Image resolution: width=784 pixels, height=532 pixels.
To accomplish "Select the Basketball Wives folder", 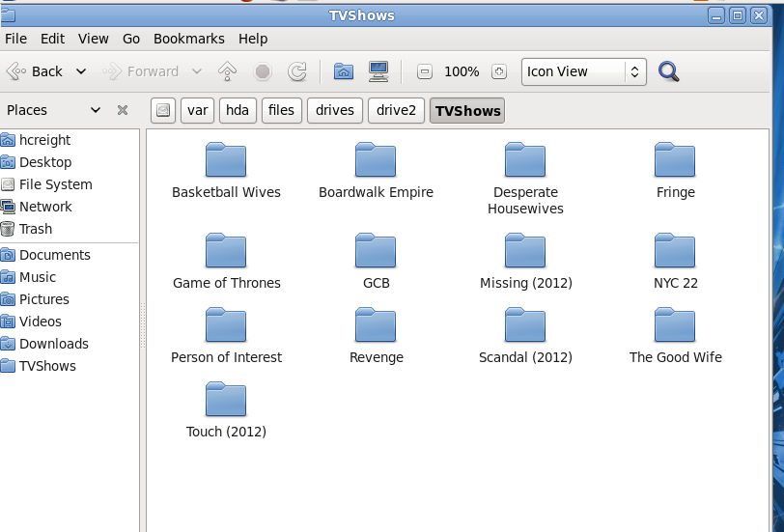I will point(226,171).
